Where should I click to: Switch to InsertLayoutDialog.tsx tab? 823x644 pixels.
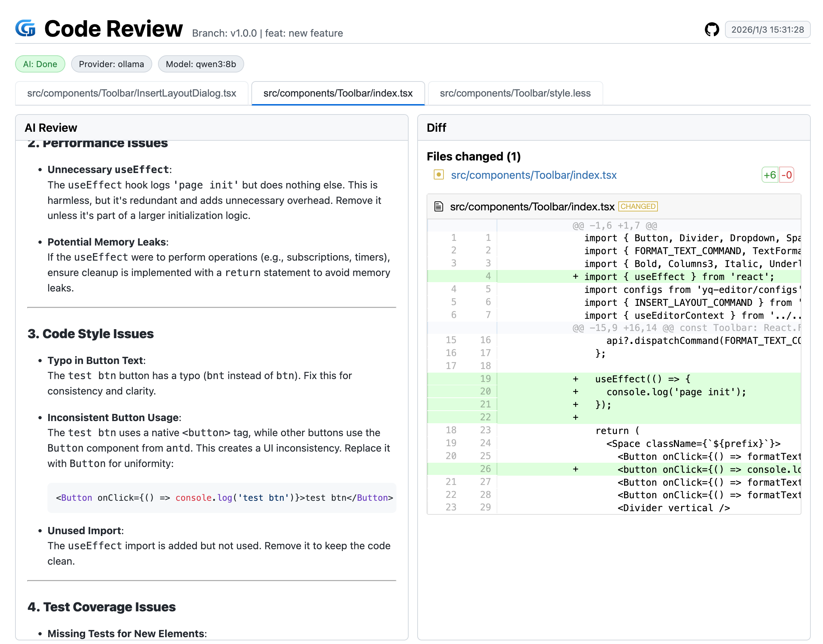132,93
